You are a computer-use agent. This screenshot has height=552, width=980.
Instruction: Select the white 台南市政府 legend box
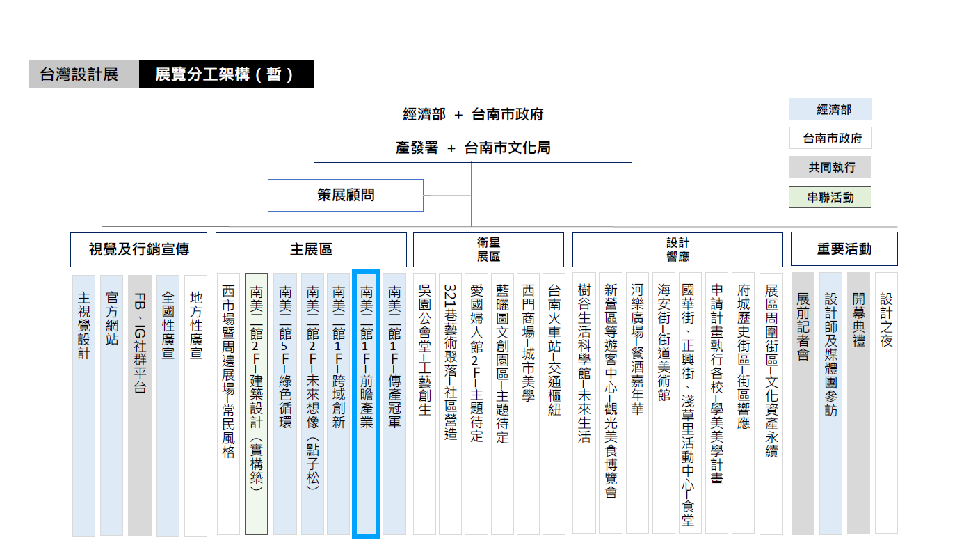(x=830, y=139)
